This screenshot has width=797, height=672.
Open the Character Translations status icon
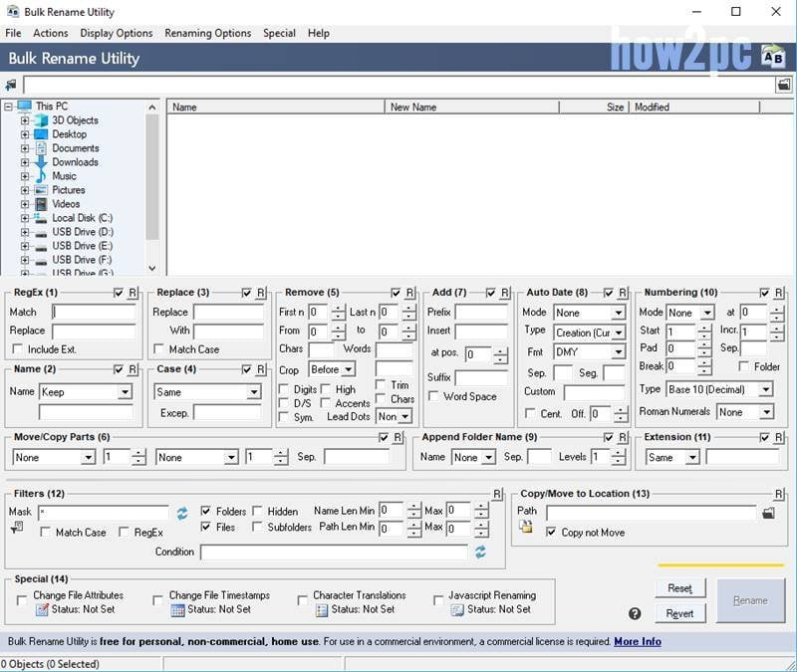[x=321, y=609]
